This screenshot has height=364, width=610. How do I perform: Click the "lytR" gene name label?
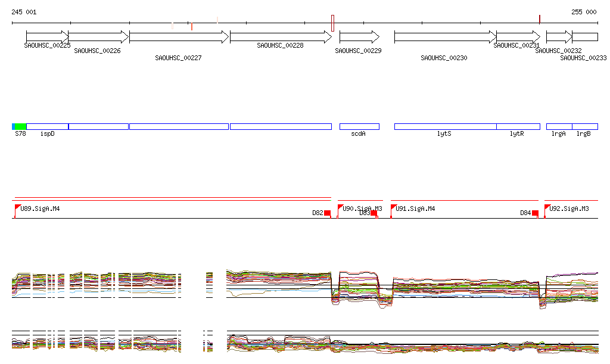click(x=516, y=134)
